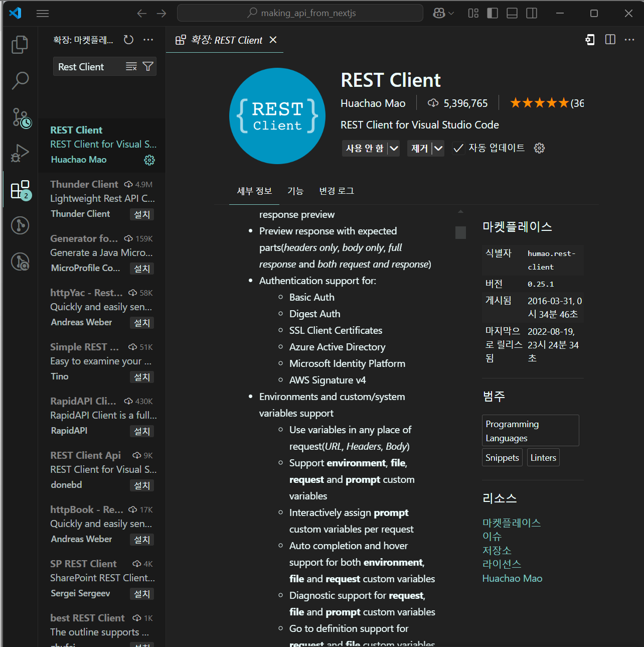
Task: Toggle the bottom panel visibility
Action: [512, 14]
